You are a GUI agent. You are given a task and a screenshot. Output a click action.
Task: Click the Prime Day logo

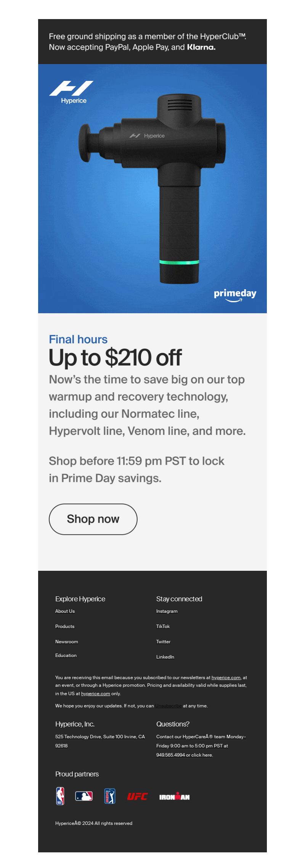pyautogui.click(x=235, y=295)
